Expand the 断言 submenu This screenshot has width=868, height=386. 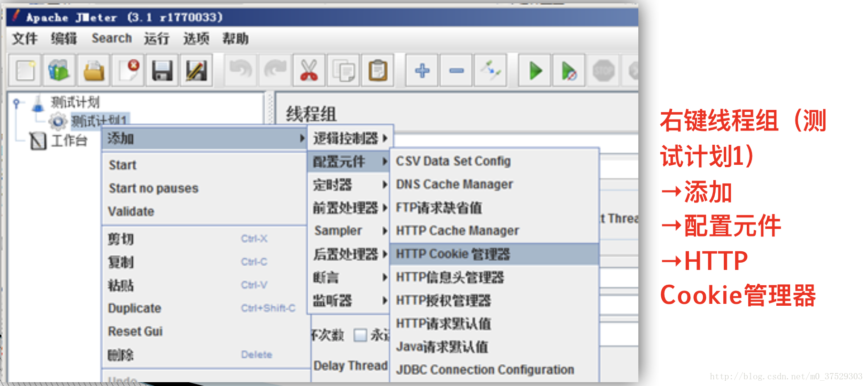(350, 277)
